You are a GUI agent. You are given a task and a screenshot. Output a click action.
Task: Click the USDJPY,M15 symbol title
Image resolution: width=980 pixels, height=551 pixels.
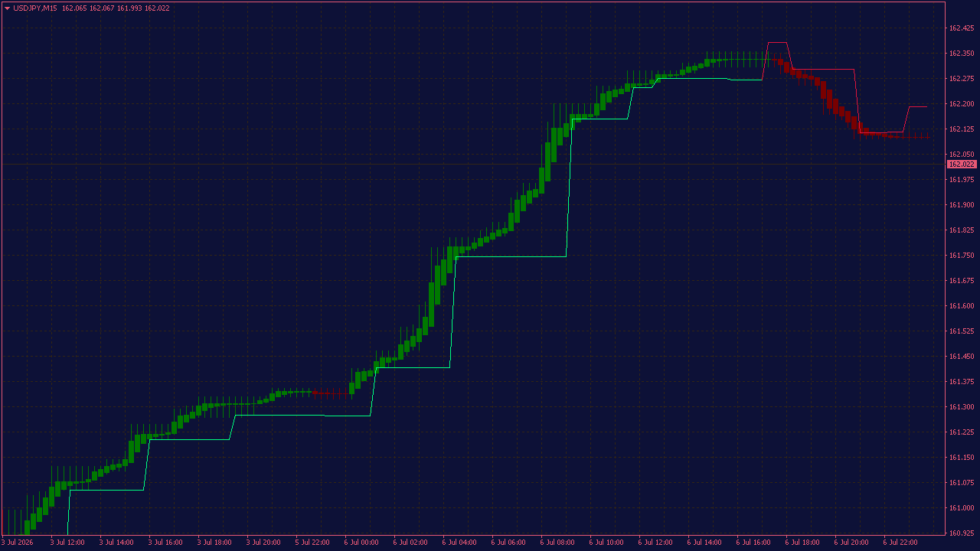pyautogui.click(x=35, y=8)
